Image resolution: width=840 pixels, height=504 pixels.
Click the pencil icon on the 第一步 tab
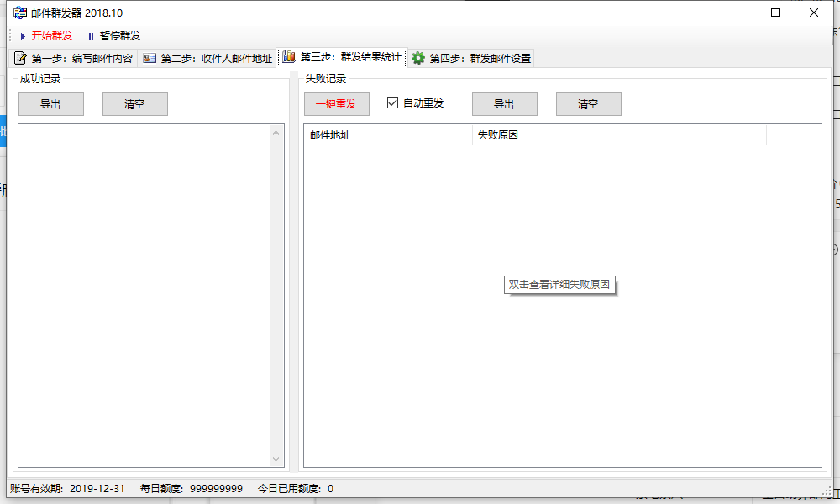(20, 58)
